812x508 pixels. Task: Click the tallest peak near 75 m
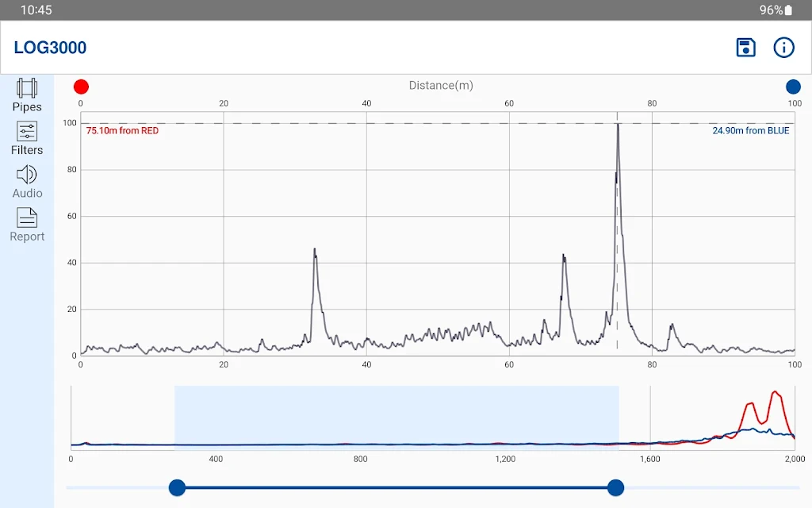pos(618,127)
